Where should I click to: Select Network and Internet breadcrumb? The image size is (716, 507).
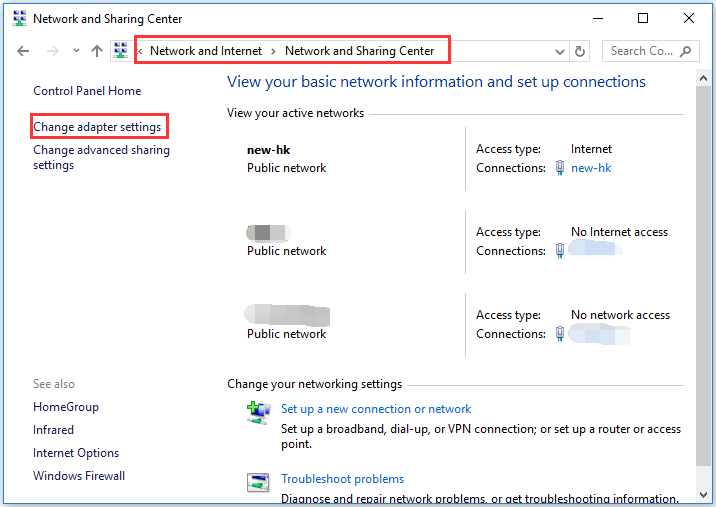(x=206, y=51)
